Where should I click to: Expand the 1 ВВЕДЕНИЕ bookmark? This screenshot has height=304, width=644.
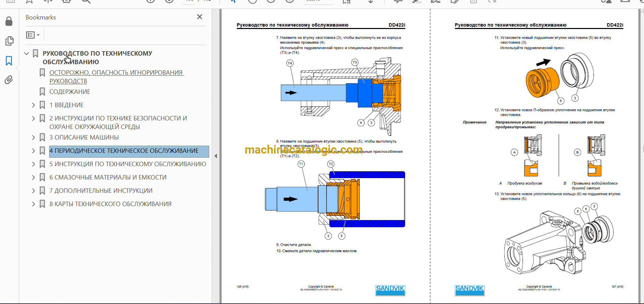point(33,105)
